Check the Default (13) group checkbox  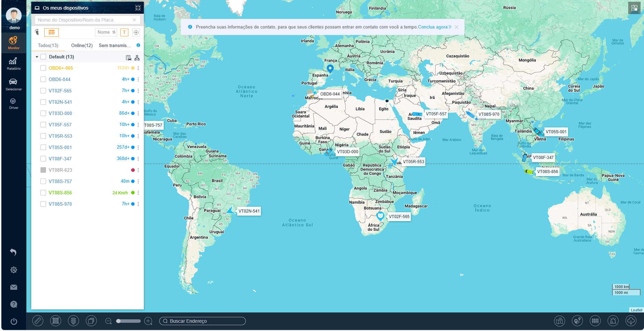pyautogui.click(x=43, y=57)
